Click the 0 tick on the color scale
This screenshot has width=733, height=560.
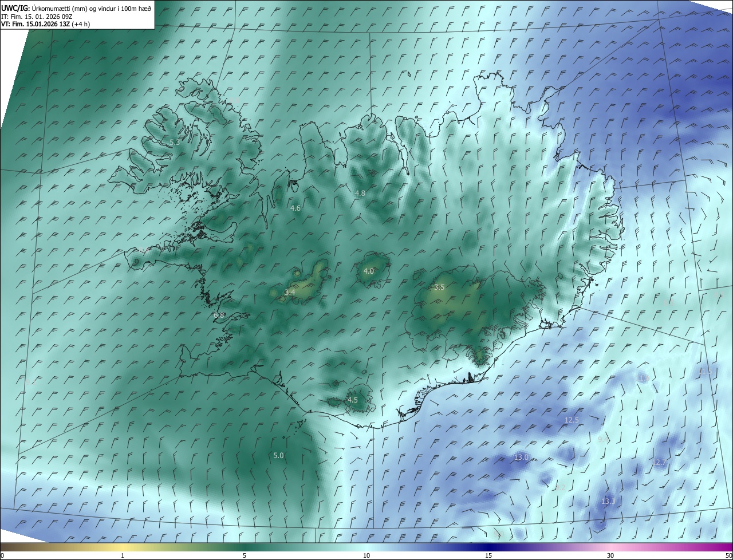coord(2,556)
